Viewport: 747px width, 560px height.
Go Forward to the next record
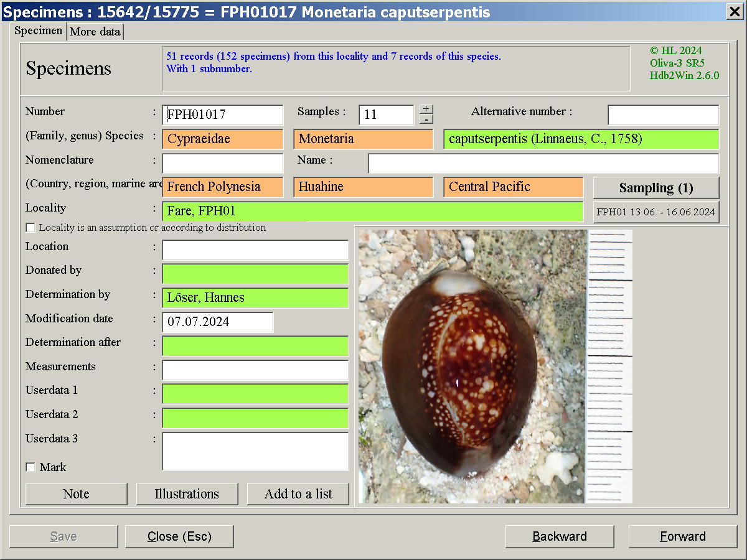click(x=682, y=536)
